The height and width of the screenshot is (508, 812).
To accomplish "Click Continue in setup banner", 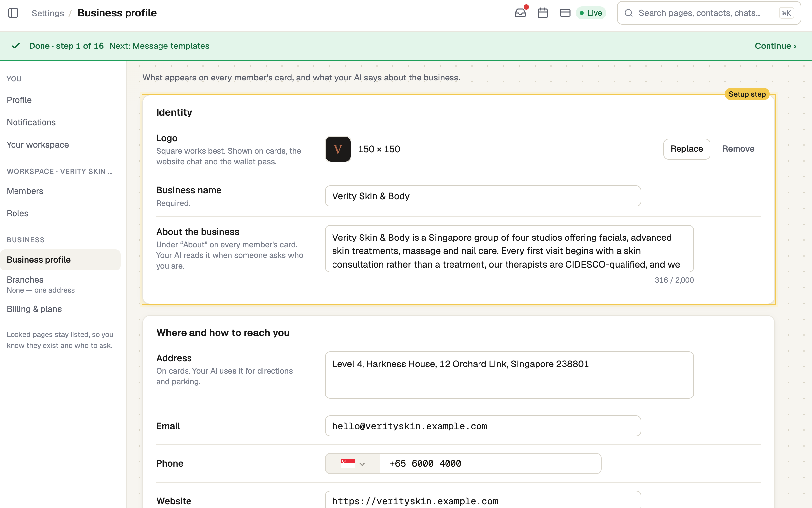I will (775, 46).
